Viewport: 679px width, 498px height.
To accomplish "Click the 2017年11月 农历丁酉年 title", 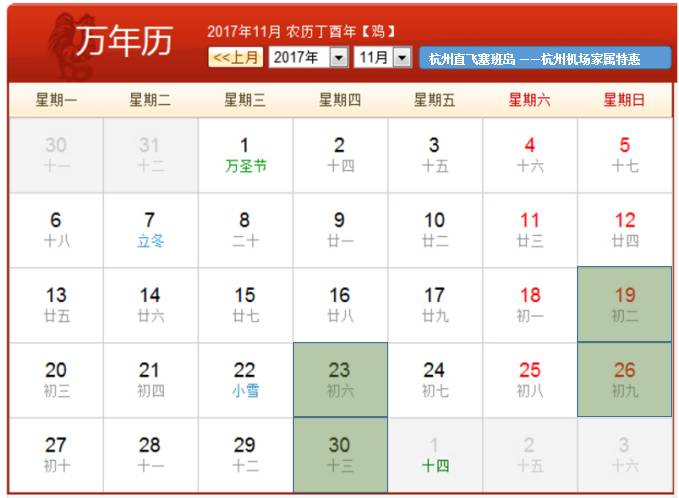I will click(301, 31).
